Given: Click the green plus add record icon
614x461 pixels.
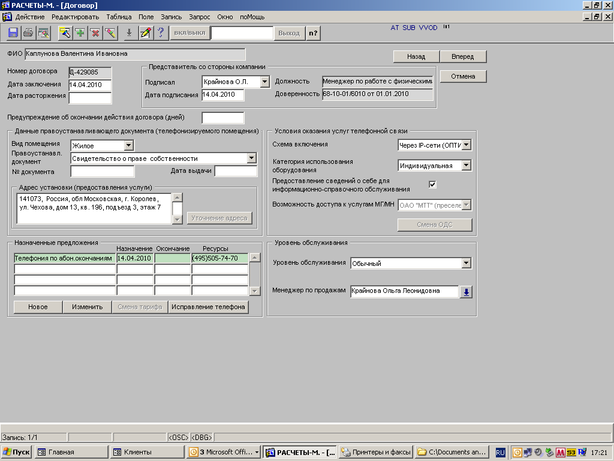Looking at the screenshot, I should pos(80,33).
